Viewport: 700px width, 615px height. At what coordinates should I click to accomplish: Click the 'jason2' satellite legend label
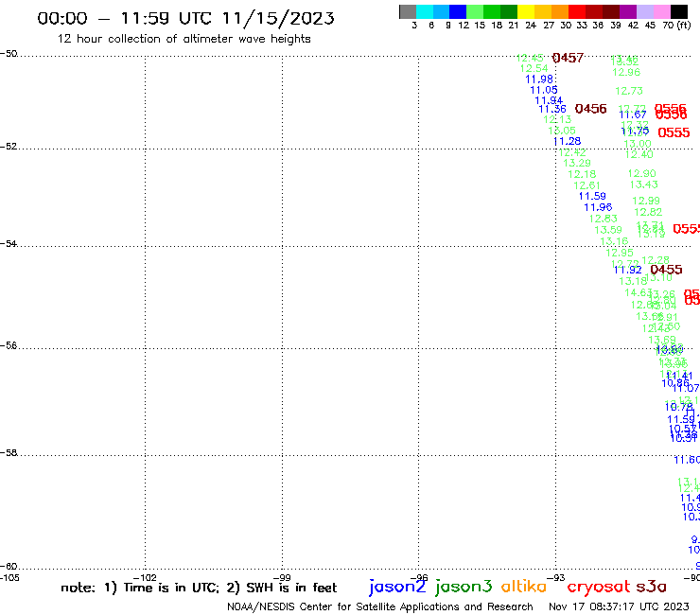[397, 587]
